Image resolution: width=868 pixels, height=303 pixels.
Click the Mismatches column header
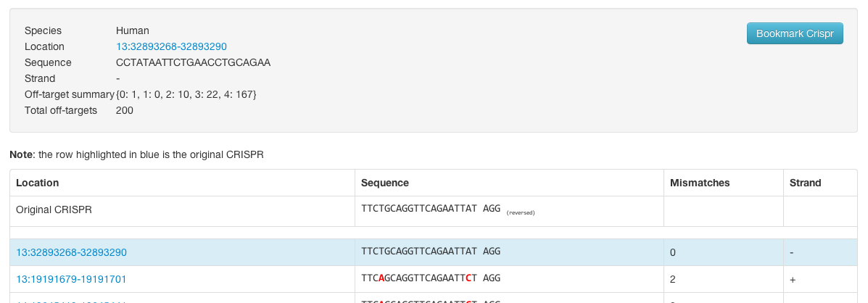click(x=699, y=183)
